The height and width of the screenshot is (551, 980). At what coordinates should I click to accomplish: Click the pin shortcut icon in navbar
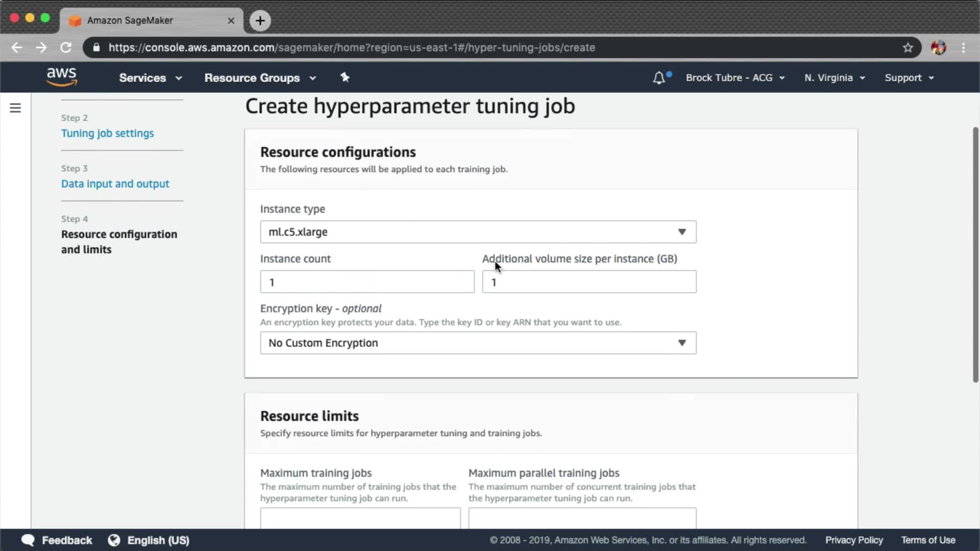[x=345, y=78]
